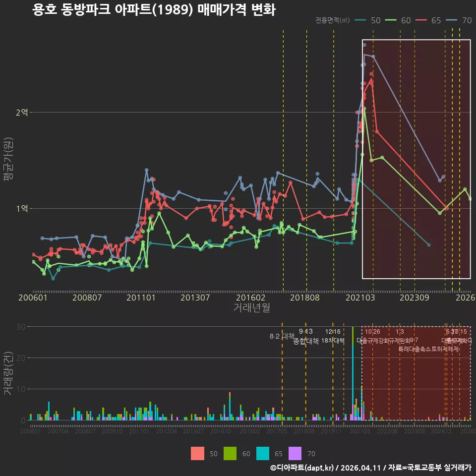Click '200601' on the price chart axis
The image size is (476, 476).
(x=33, y=297)
